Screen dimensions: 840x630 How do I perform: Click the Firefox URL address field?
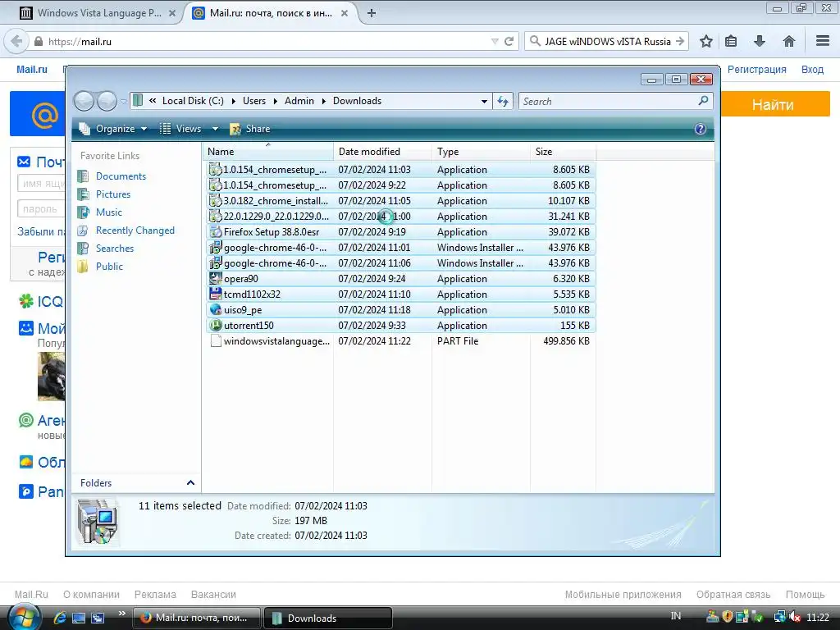268,41
